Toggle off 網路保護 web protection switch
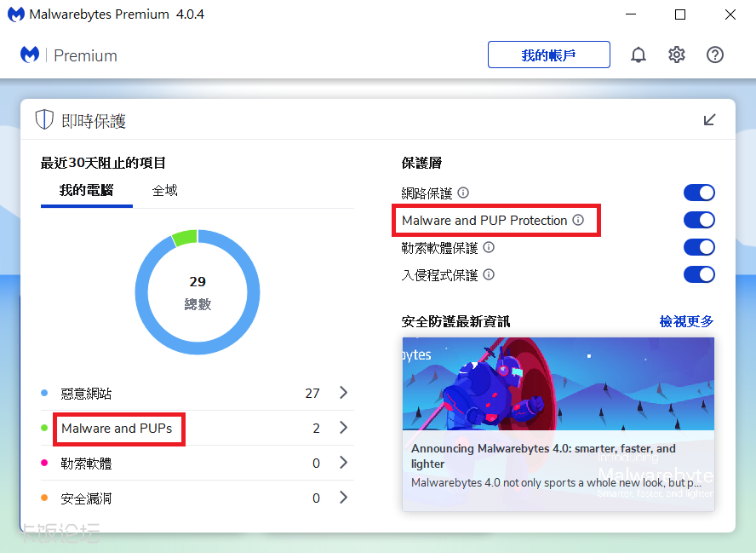Screen dimensions: 756x553 (x=699, y=193)
